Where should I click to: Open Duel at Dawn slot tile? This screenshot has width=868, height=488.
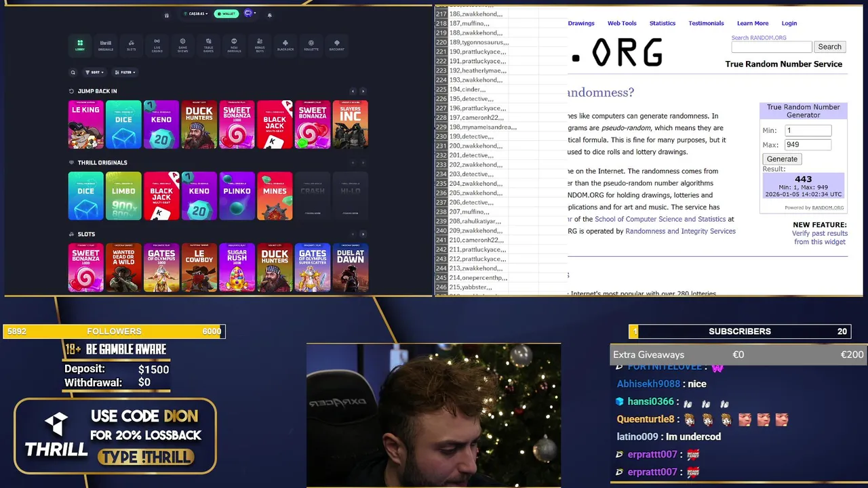(x=351, y=268)
